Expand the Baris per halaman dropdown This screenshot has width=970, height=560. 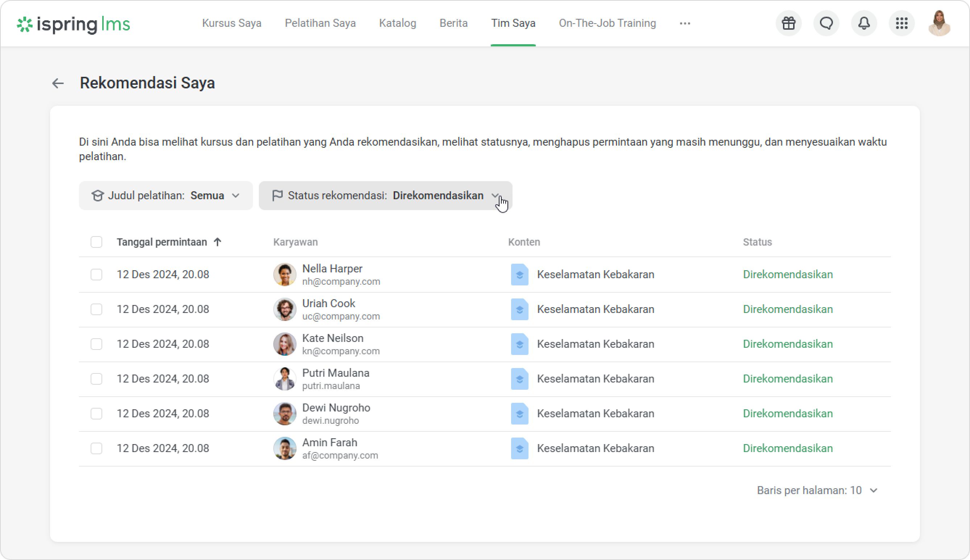pos(817,490)
